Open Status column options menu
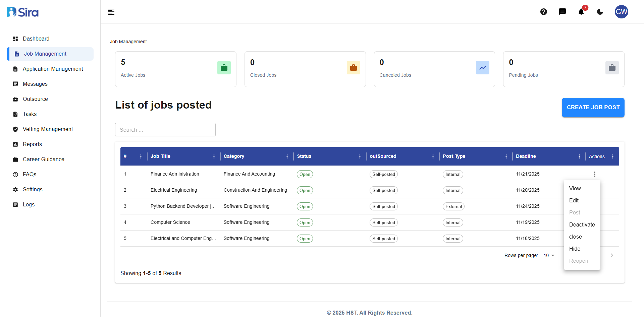Image resolution: width=644 pixels, height=324 pixels. 360,156
